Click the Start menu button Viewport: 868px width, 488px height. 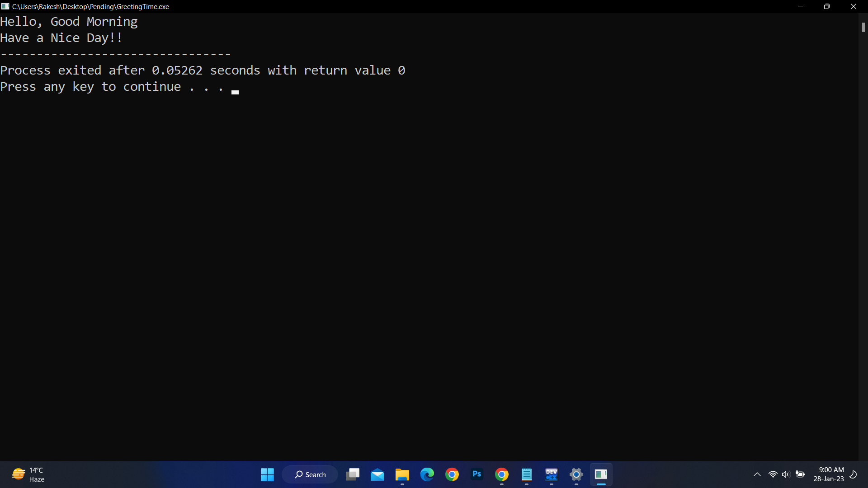pyautogui.click(x=267, y=474)
